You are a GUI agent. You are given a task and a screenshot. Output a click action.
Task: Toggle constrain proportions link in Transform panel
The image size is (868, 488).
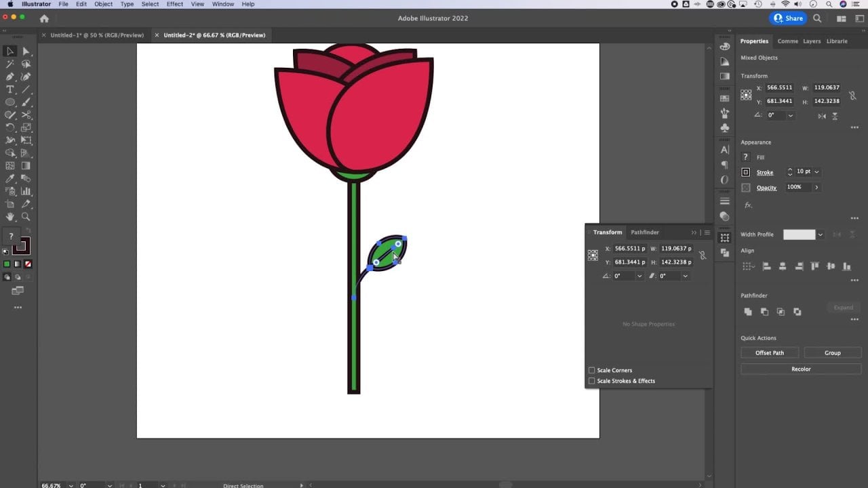[x=702, y=256]
